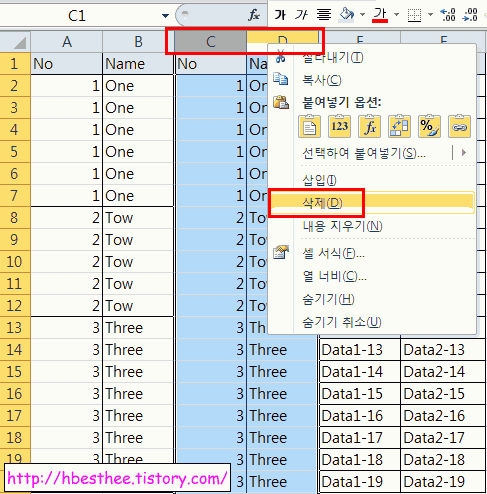The height and width of the screenshot is (494, 487).
Task: Click the insert function fx button
Action: (x=254, y=15)
